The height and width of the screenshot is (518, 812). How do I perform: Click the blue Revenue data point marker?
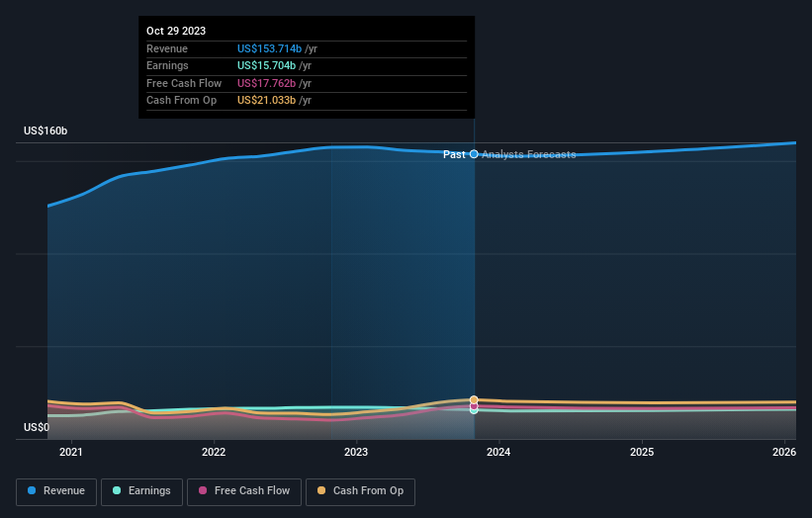point(474,154)
